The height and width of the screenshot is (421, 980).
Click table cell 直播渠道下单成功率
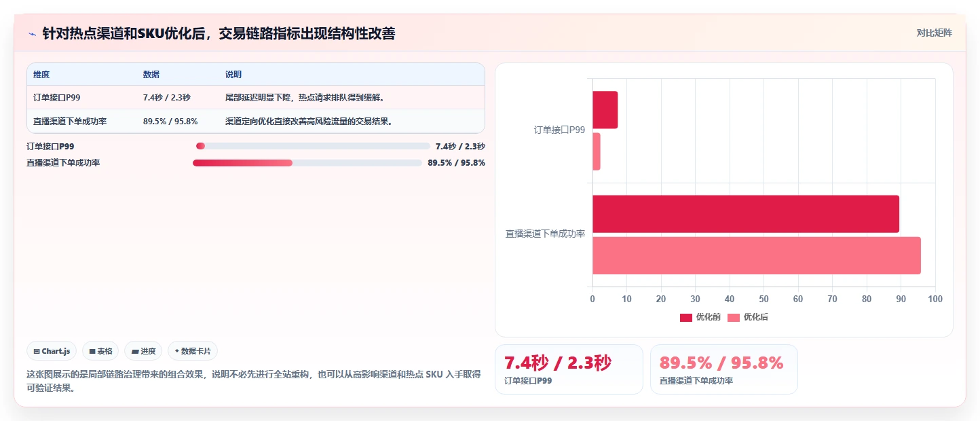(70, 122)
